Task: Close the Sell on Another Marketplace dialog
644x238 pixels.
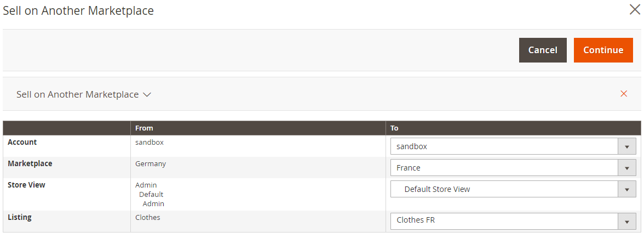Action: [634, 10]
